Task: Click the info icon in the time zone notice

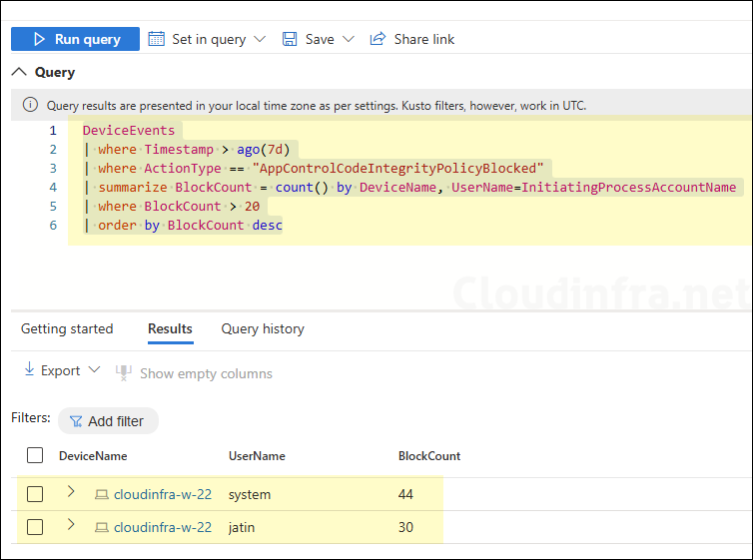Action: point(30,105)
